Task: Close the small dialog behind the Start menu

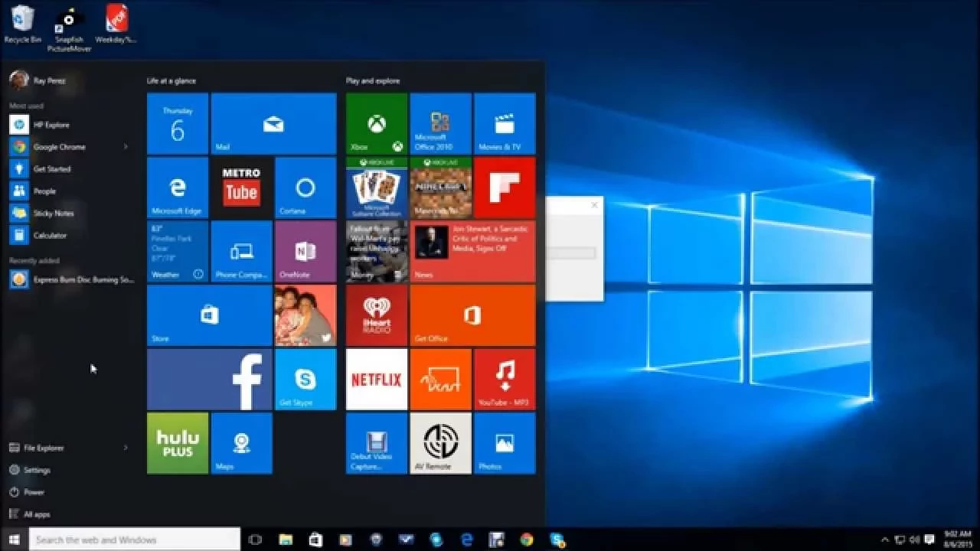Action: [x=594, y=205]
